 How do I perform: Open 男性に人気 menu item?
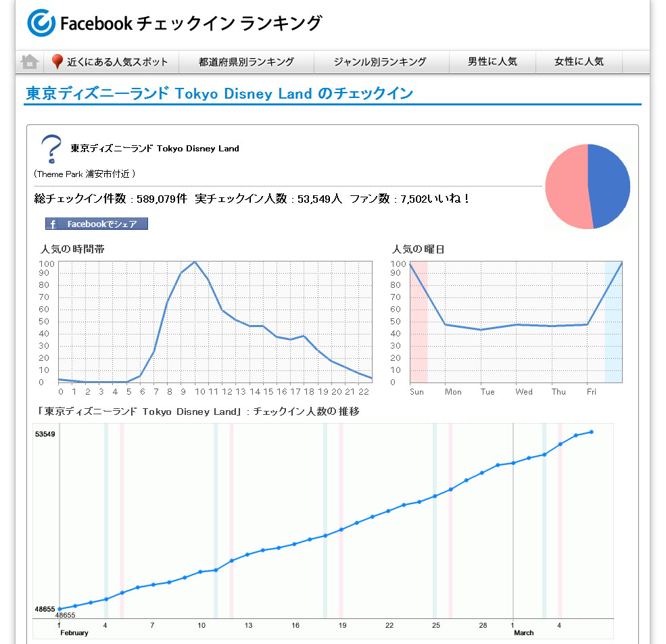pos(493,62)
